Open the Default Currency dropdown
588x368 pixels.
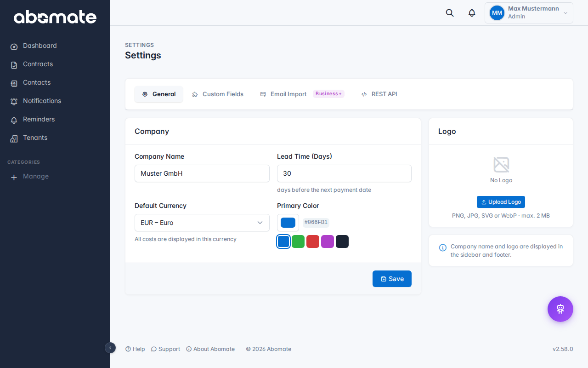pos(202,223)
